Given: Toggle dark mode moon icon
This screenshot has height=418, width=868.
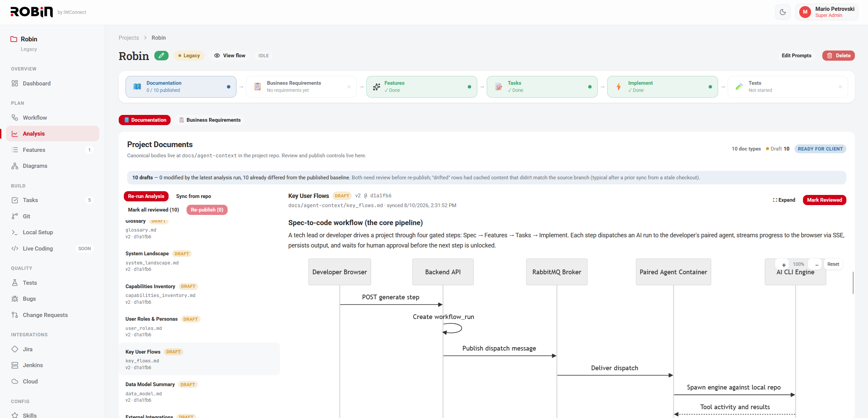Looking at the screenshot, I should pos(783,12).
